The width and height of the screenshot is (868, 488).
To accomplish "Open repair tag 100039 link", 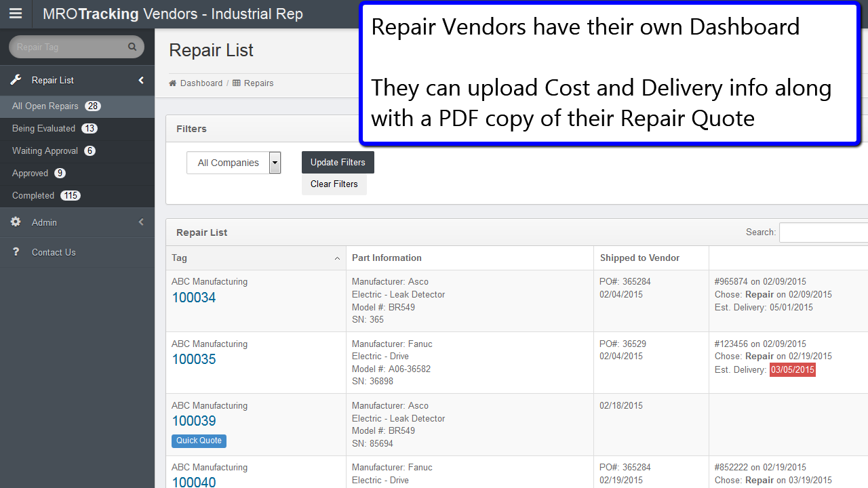I will point(194,421).
